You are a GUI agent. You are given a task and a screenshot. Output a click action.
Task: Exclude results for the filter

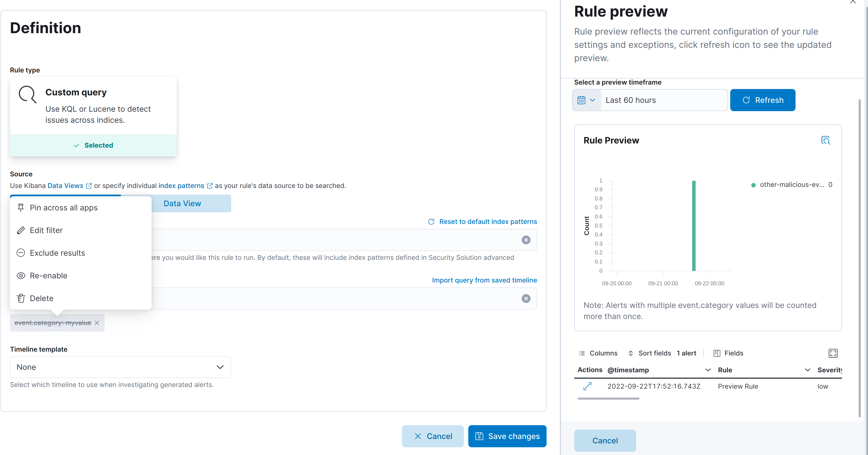point(57,253)
